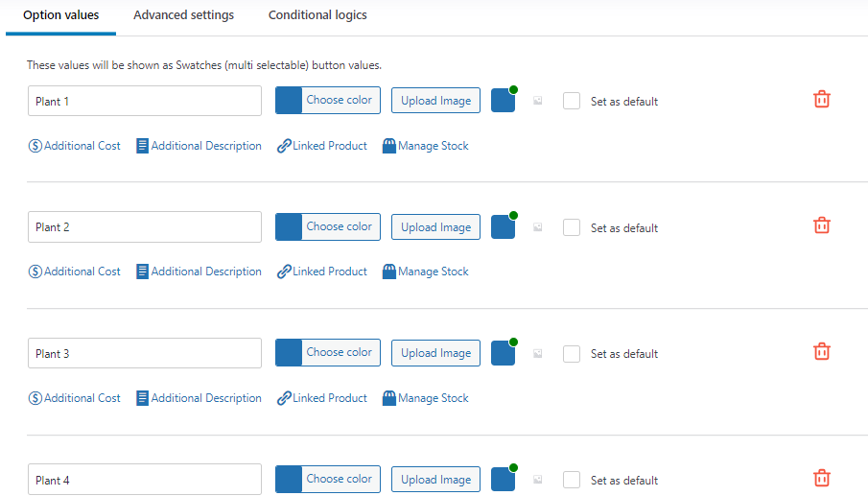Click Plant 3 image placeholder icon
The width and height of the screenshot is (868, 496).
[537, 353]
